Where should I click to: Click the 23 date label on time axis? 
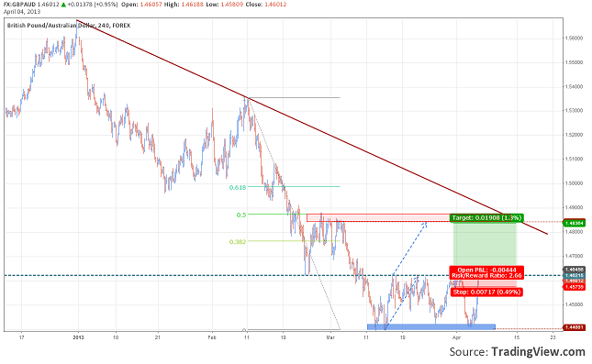[x=553, y=337]
